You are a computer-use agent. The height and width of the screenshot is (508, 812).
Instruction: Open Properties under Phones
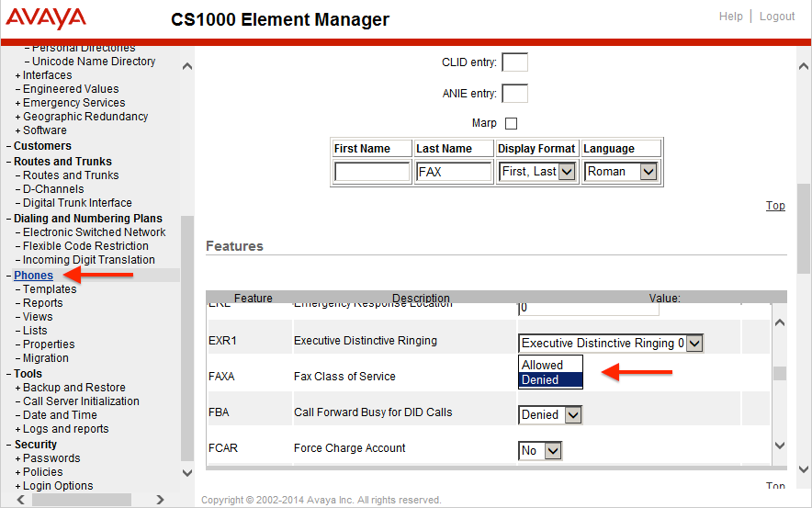tap(49, 344)
